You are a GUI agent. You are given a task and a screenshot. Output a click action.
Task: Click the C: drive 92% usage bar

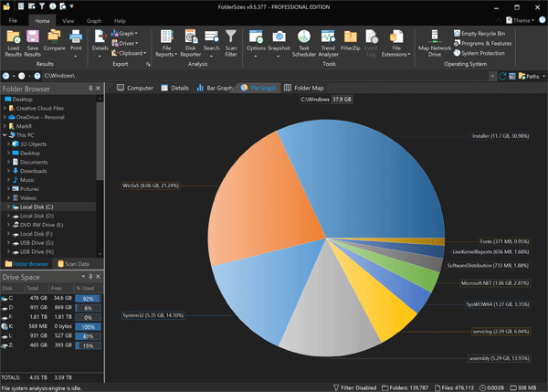coord(88,298)
